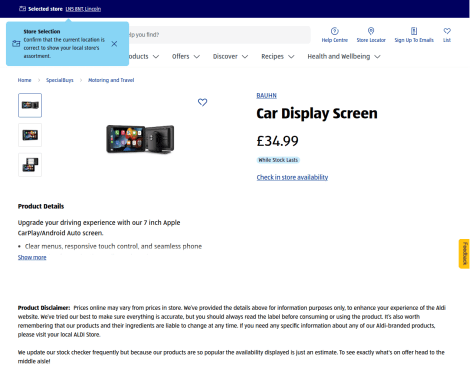Open the Store Locator pin icon
This screenshot has height=380, width=475.
[371, 31]
